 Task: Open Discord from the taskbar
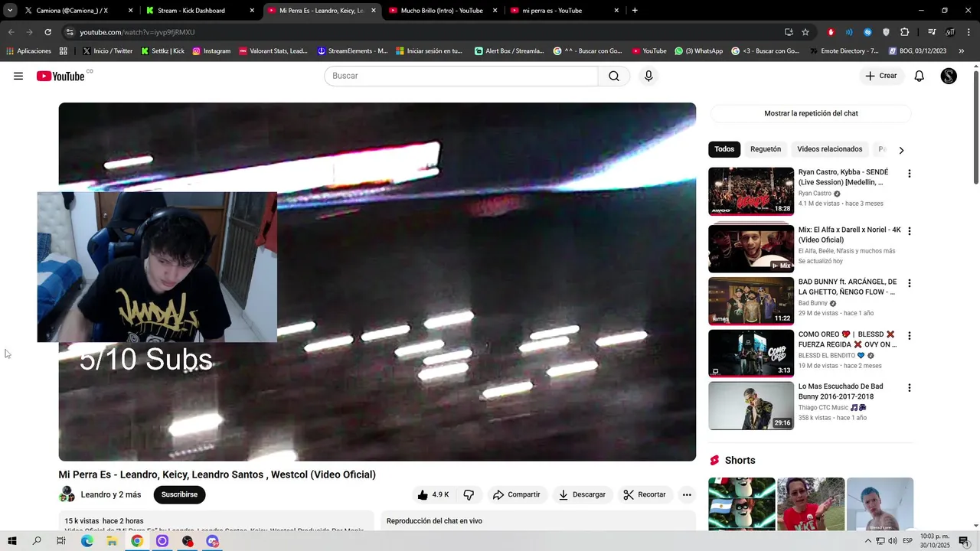point(213,541)
